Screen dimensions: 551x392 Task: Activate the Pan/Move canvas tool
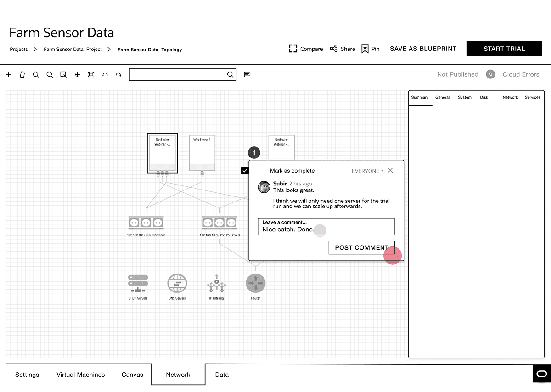pos(77,74)
